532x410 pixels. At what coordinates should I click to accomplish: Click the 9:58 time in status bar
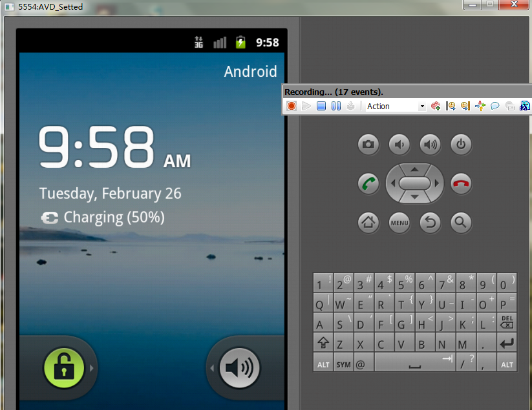click(x=268, y=43)
